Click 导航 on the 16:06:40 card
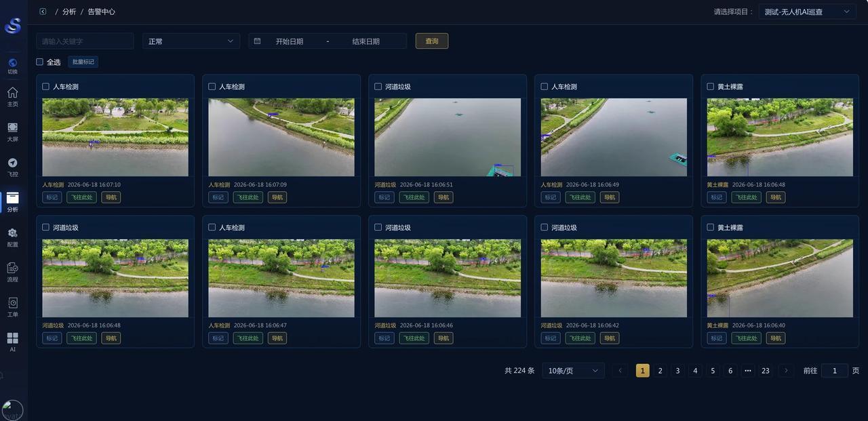This screenshot has height=421, width=868. [776, 338]
